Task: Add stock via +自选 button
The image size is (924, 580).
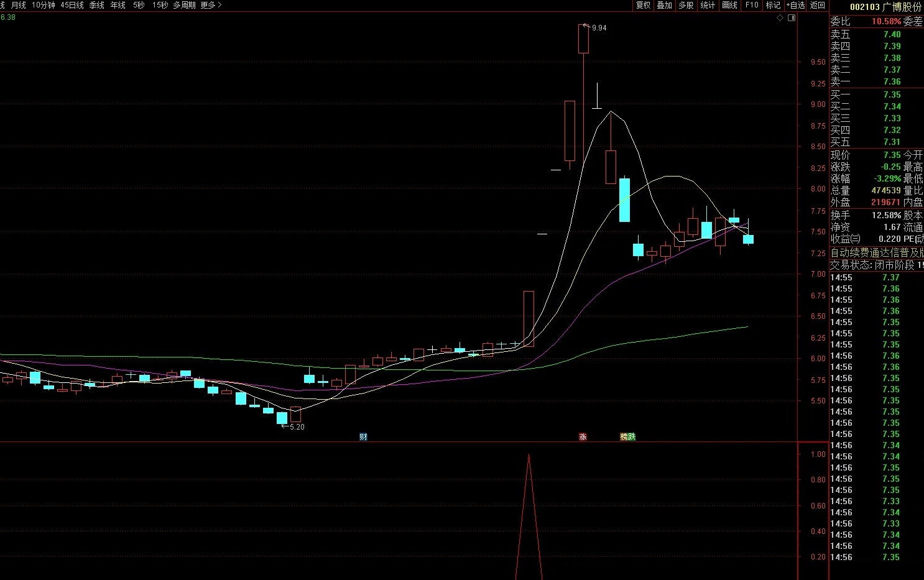Action: pos(795,5)
